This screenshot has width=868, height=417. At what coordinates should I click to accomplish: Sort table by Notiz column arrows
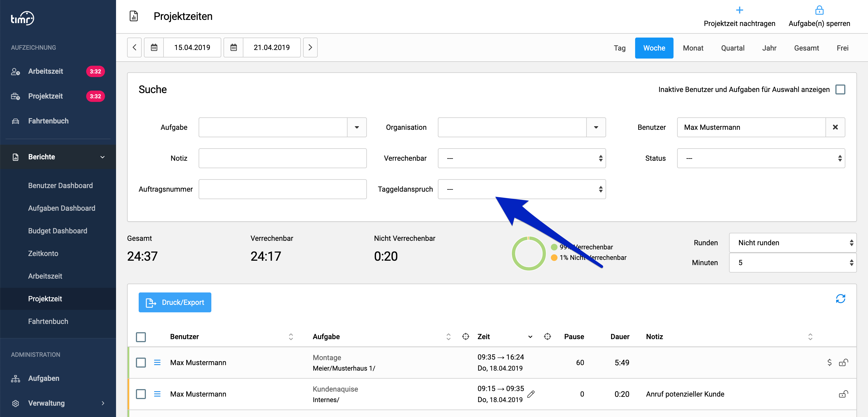pyautogui.click(x=810, y=336)
